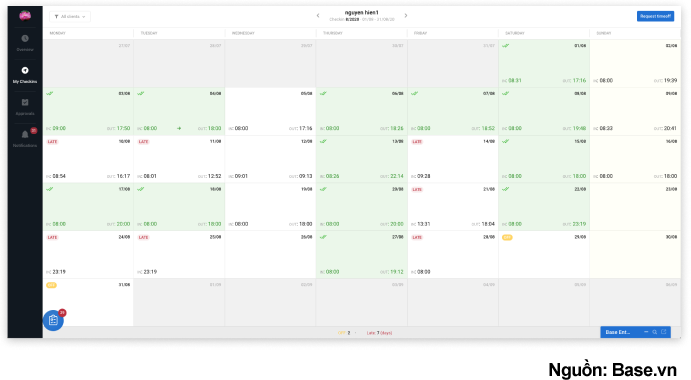
Task: Click the check-in time 09:01 on 12/08
Action: click(241, 176)
